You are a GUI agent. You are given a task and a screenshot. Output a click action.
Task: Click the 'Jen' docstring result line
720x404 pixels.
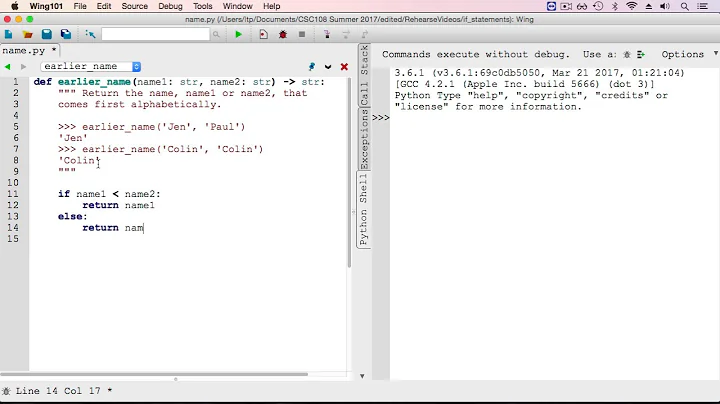point(73,138)
